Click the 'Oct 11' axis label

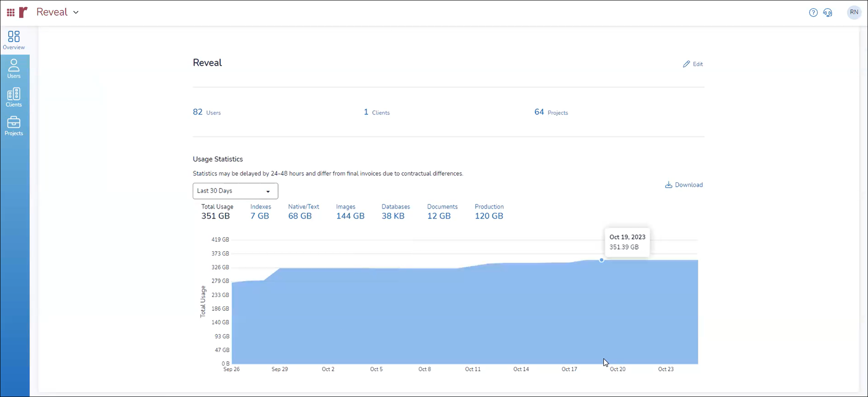click(x=473, y=369)
